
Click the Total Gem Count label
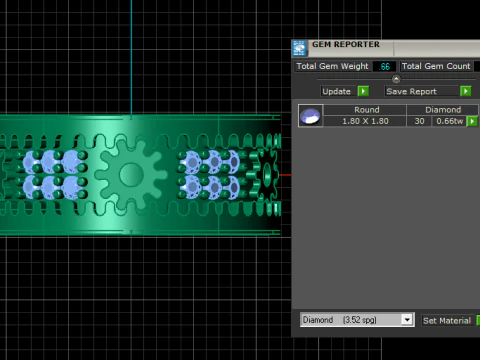click(436, 66)
